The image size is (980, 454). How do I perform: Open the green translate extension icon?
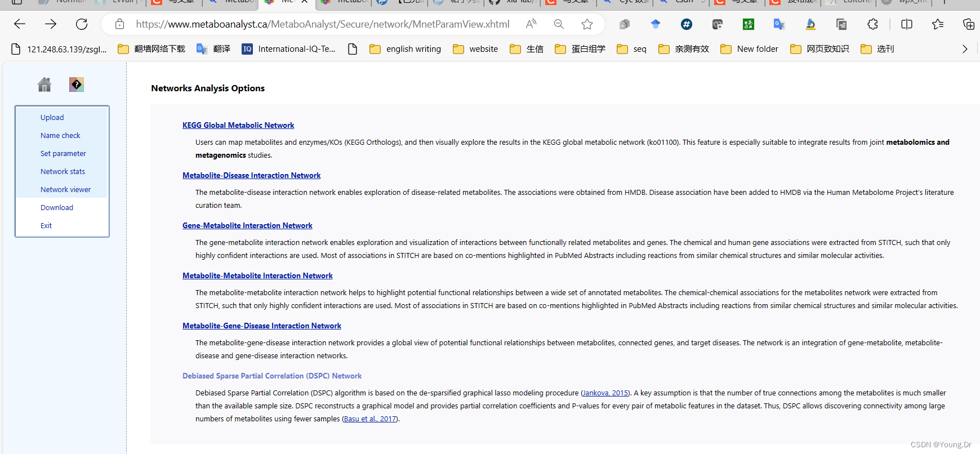pos(749,24)
